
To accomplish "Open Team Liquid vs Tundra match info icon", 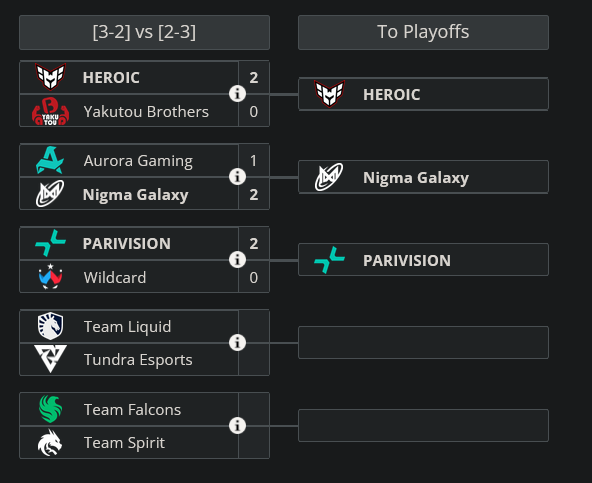I will pos(237,343).
